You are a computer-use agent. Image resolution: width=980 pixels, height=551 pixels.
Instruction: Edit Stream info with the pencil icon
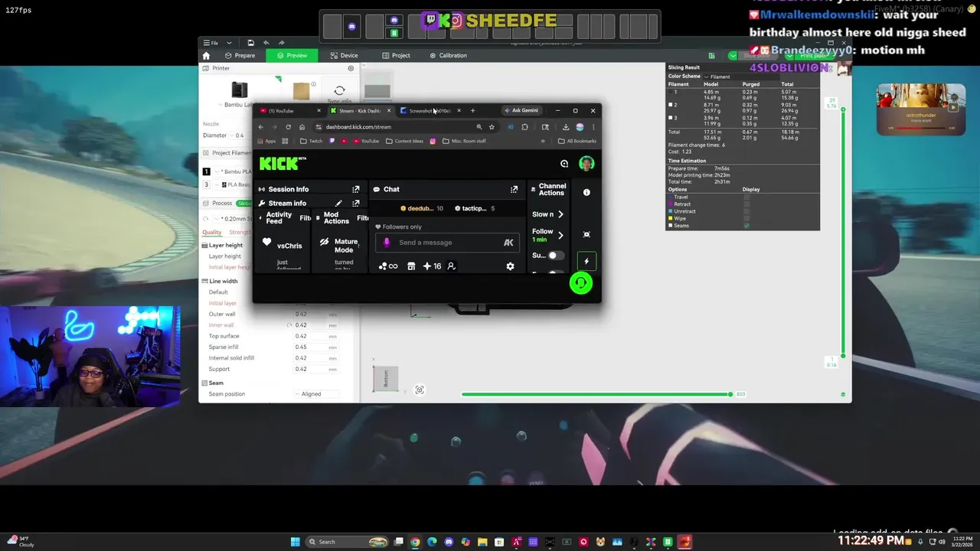[x=338, y=204]
